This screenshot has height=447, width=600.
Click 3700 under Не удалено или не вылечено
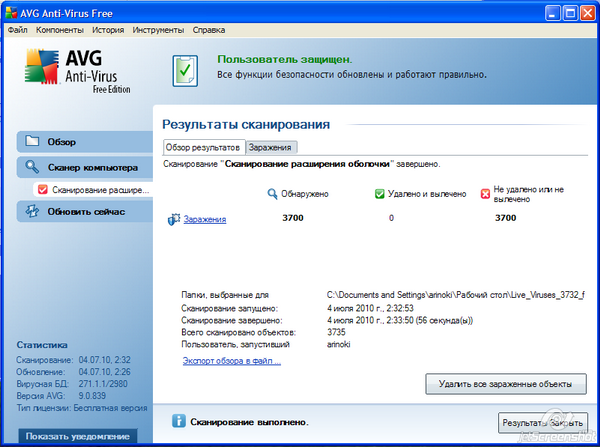coord(505,218)
